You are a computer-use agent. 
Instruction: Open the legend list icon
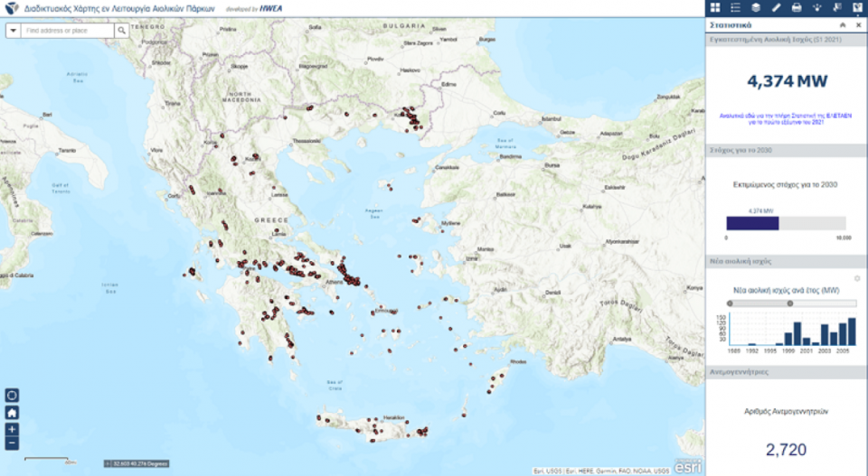[x=735, y=8]
